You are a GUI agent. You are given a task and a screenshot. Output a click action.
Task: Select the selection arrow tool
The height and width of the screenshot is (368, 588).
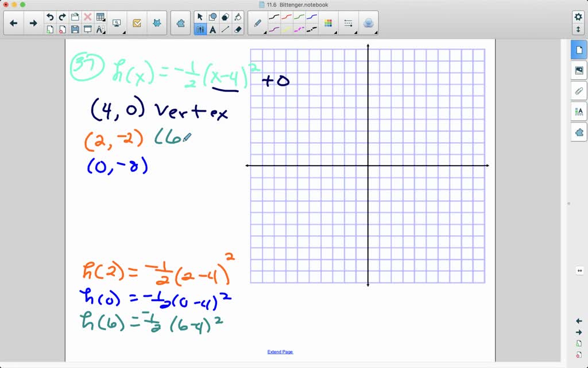200,16
